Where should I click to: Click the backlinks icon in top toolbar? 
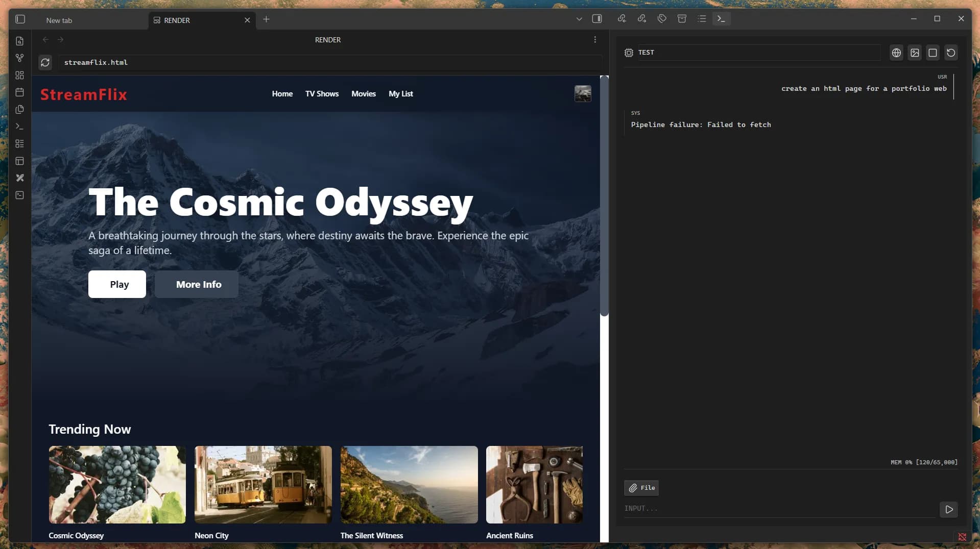pyautogui.click(x=622, y=19)
